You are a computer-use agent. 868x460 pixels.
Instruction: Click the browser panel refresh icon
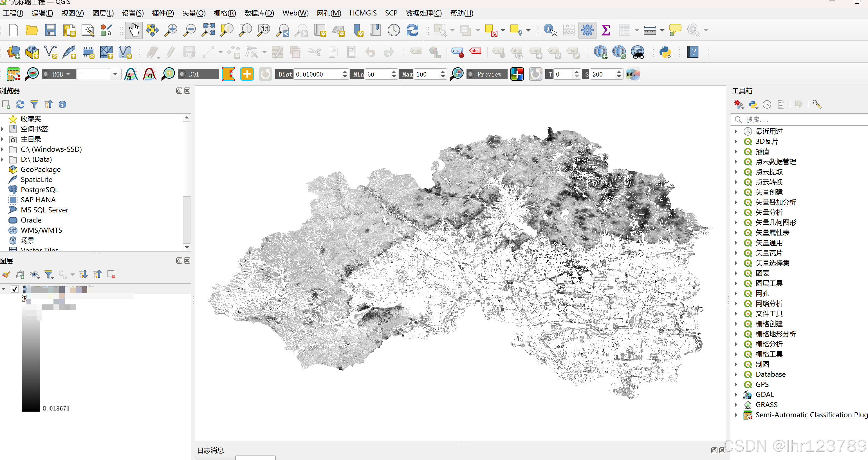[20, 104]
